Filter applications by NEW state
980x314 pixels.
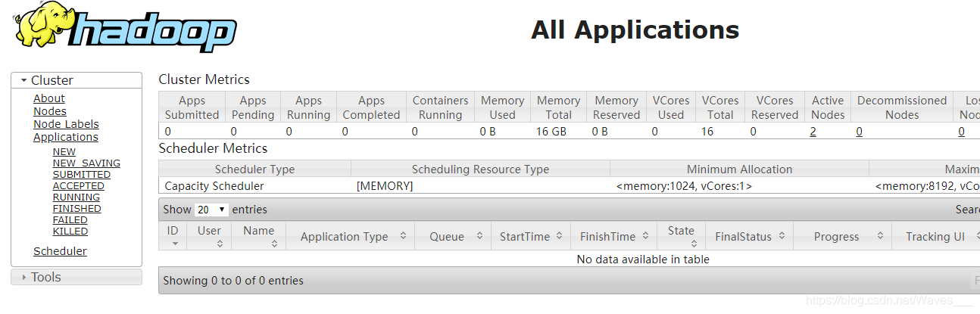point(64,152)
